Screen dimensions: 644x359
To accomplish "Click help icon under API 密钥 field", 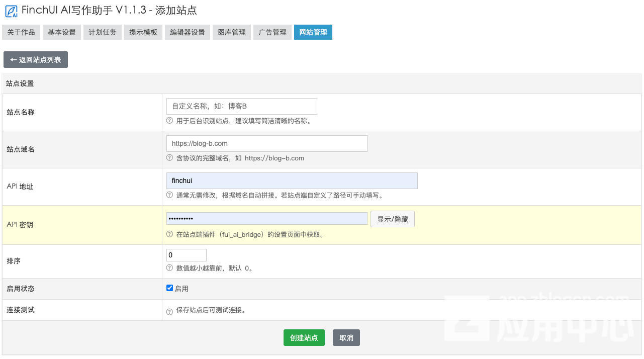I will [x=169, y=234].
